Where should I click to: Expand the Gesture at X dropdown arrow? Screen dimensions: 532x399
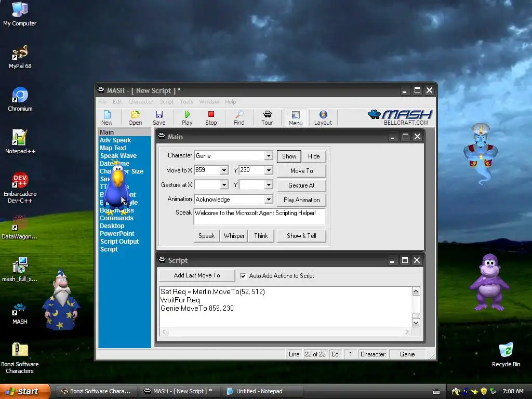click(x=224, y=185)
